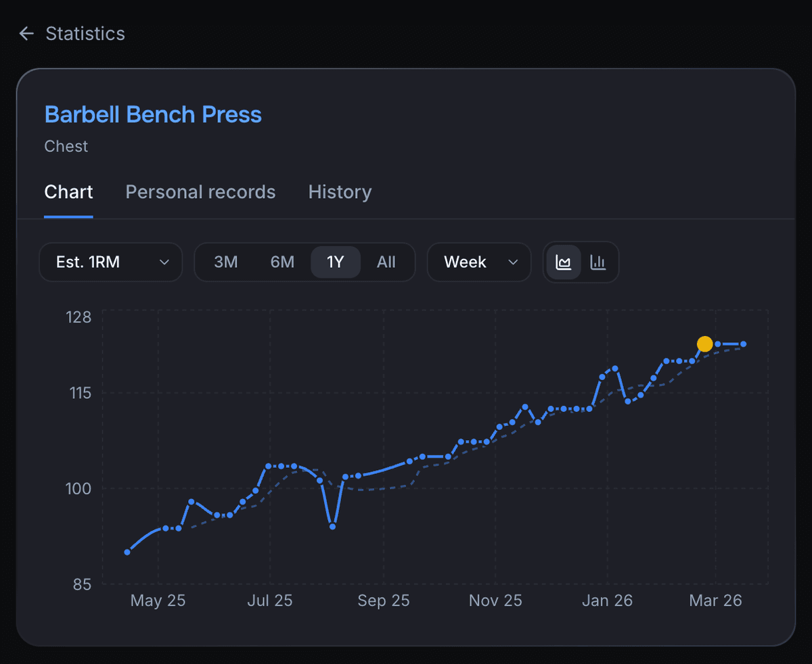Select the Chart tab

pyautogui.click(x=68, y=192)
